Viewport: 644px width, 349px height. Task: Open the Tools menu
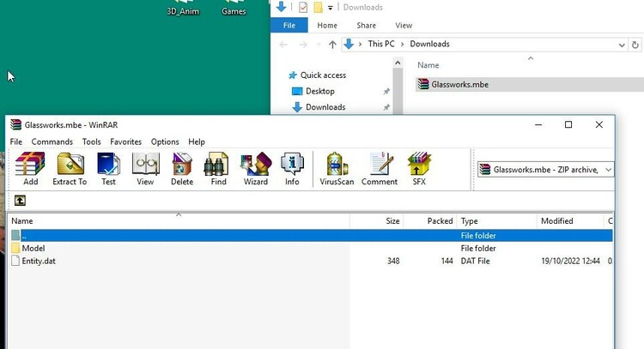(x=91, y=141)
